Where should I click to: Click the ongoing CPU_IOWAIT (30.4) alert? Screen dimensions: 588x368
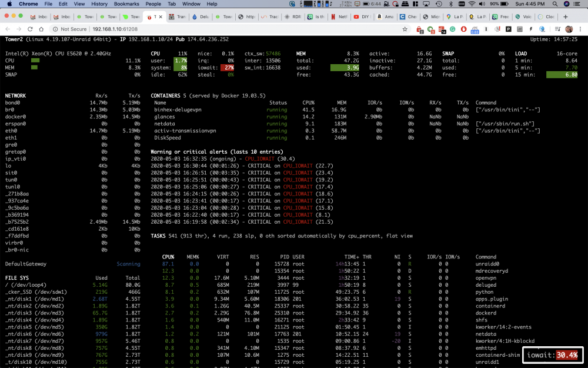223,159
